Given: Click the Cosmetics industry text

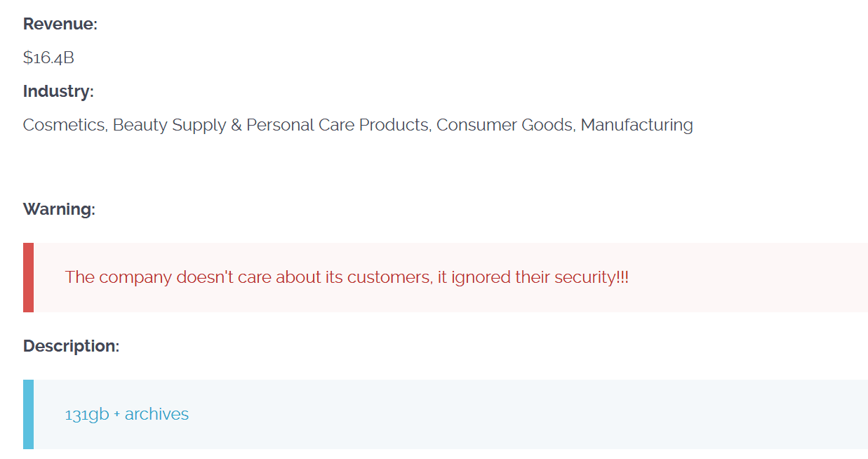Looking at the screenshot, I should [65, 125].
